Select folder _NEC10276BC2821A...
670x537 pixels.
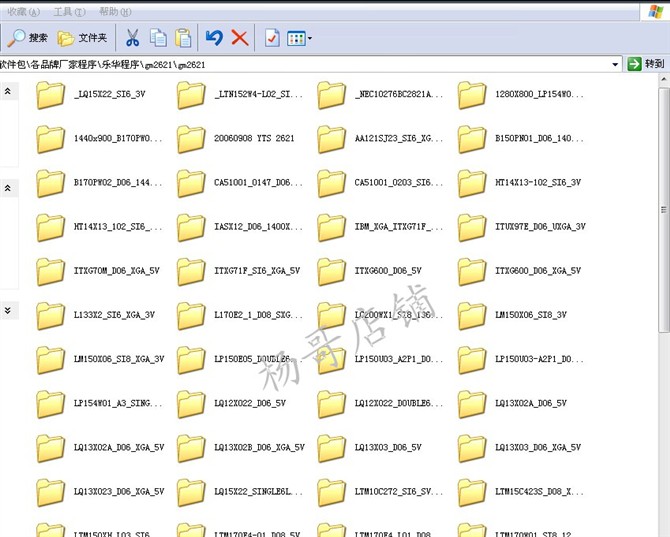click(380, 95)
